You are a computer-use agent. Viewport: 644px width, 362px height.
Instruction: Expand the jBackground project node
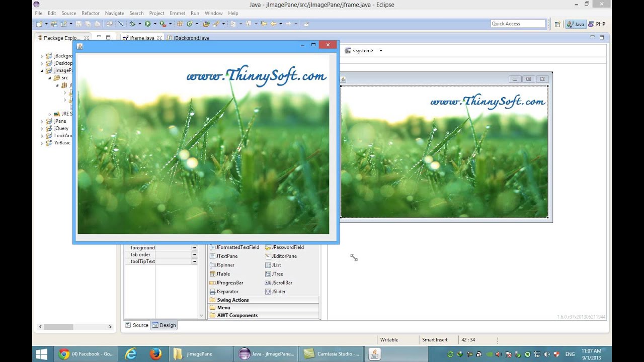pos(42,56)
